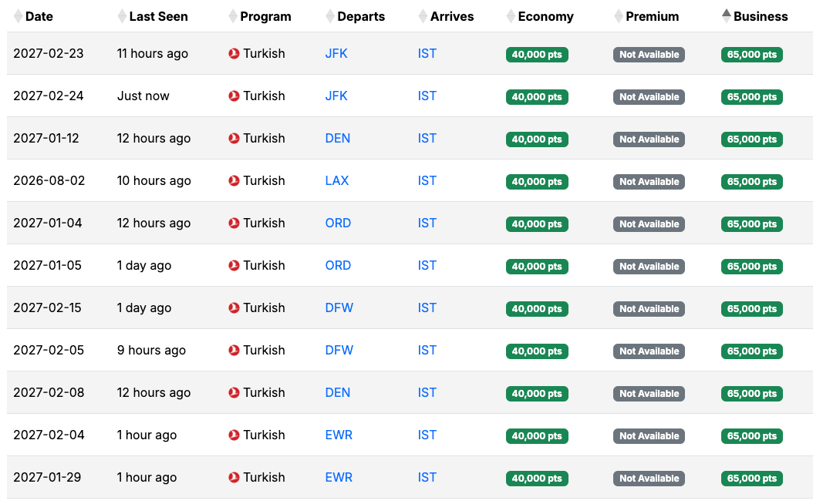This screenshot has width=813, height=504.
Task: Click Not Available Premium badge for 2027-02-05
Action: tap(649, 351)
